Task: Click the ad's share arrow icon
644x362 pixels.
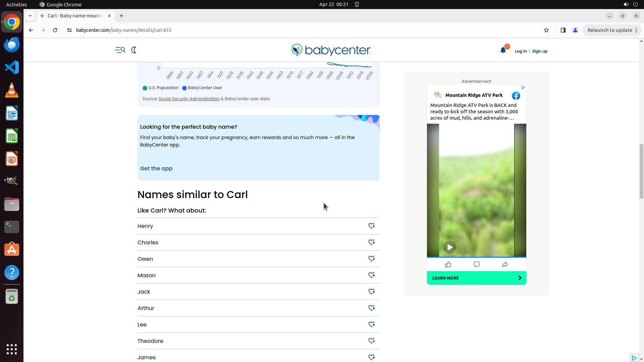Action: click(x=505, y=265)
